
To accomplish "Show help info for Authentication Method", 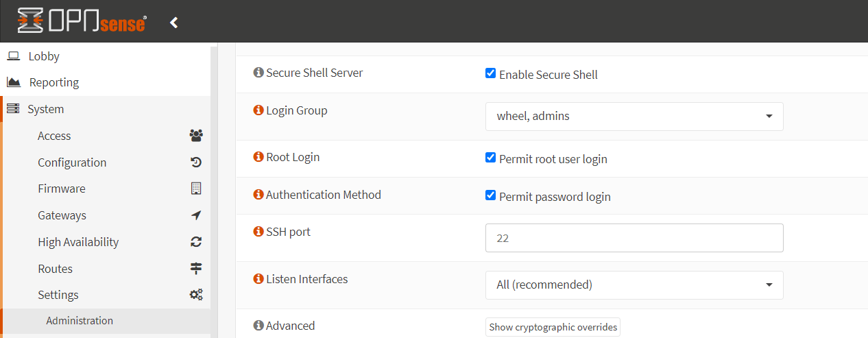I will click(x=258, y=195).
